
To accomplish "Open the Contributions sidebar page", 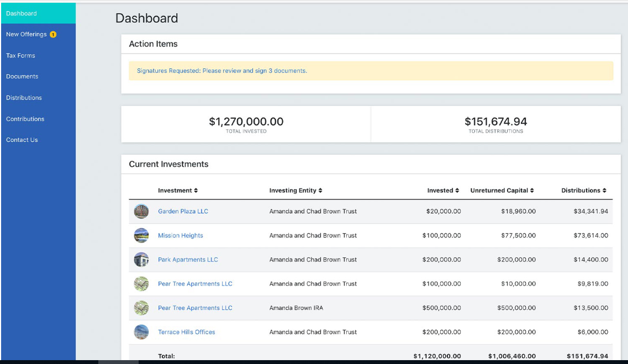I will tap(25, 119).
